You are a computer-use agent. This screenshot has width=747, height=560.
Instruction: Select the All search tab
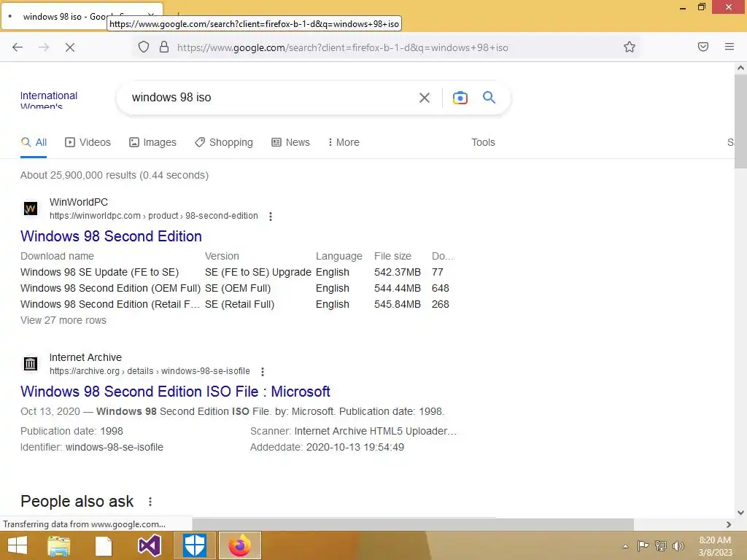coord(34,142)
